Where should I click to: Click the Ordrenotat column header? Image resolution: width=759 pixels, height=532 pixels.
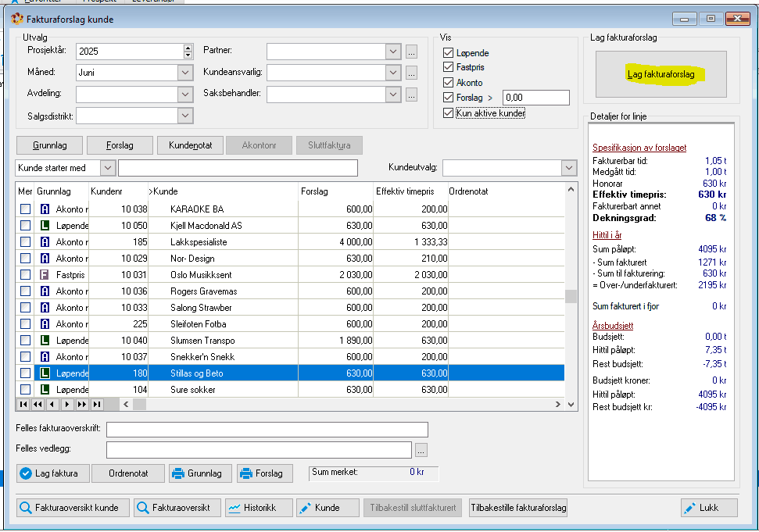tap(507, 191)
